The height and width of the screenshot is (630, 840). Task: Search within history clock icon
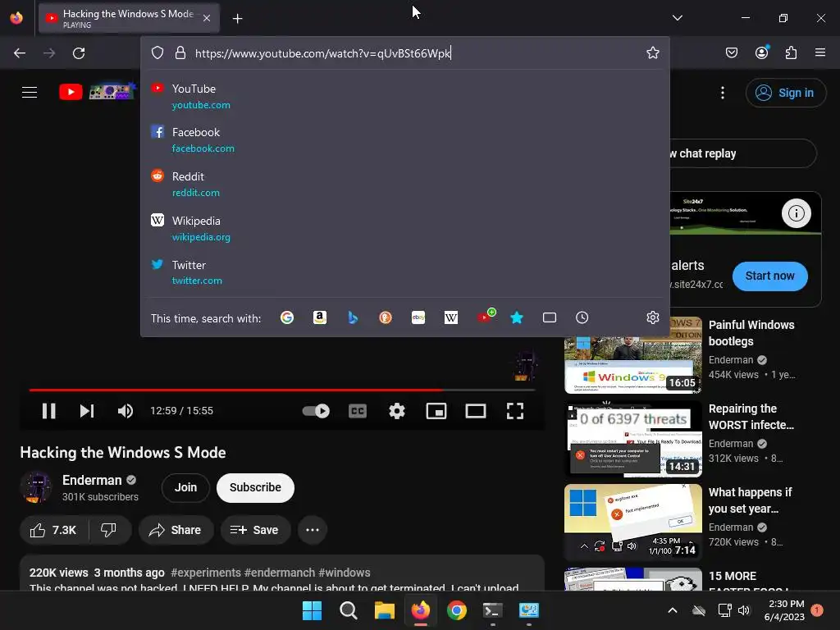coord(582,317)
